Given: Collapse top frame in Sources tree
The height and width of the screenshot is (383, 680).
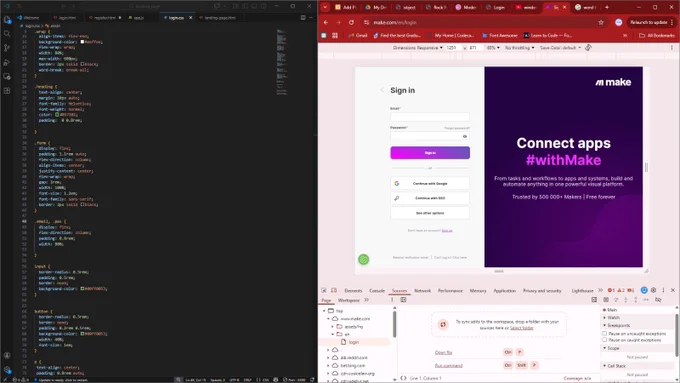Looking at the screenshot, I should (324, 311).
